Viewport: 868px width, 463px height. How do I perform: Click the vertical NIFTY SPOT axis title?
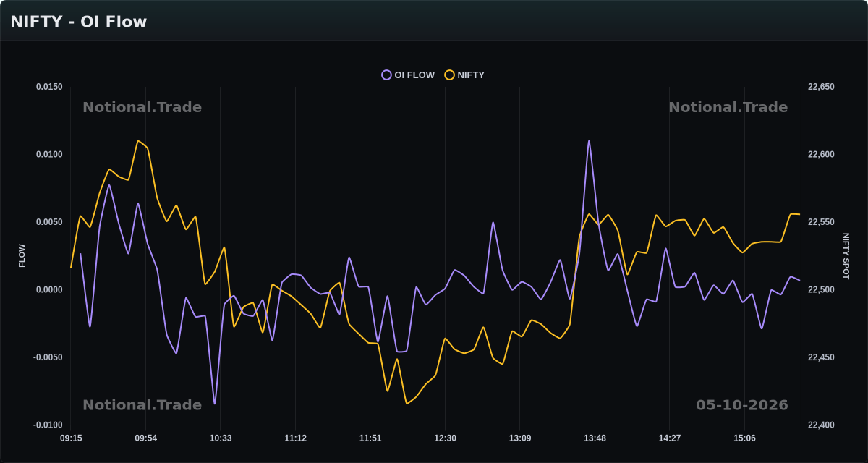point(846,256)
